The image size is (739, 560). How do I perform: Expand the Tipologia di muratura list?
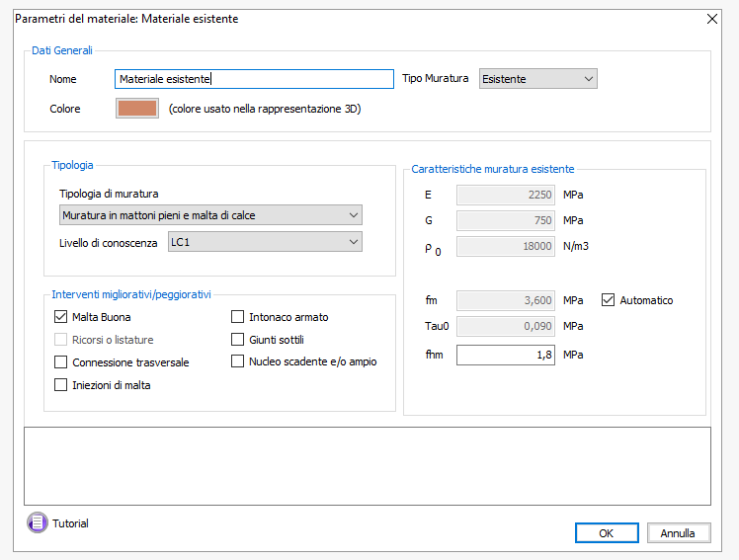pos(210,215)
